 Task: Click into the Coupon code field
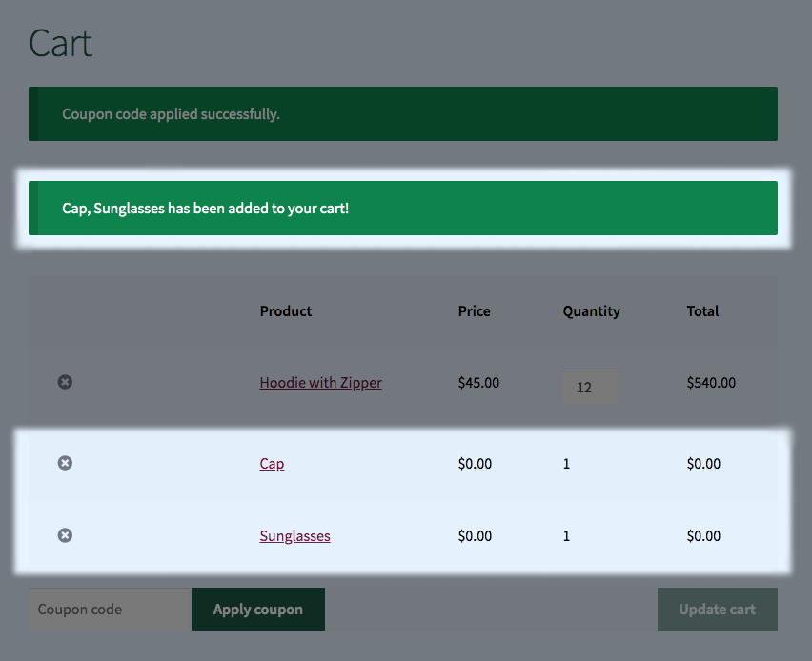click(110, 610)
